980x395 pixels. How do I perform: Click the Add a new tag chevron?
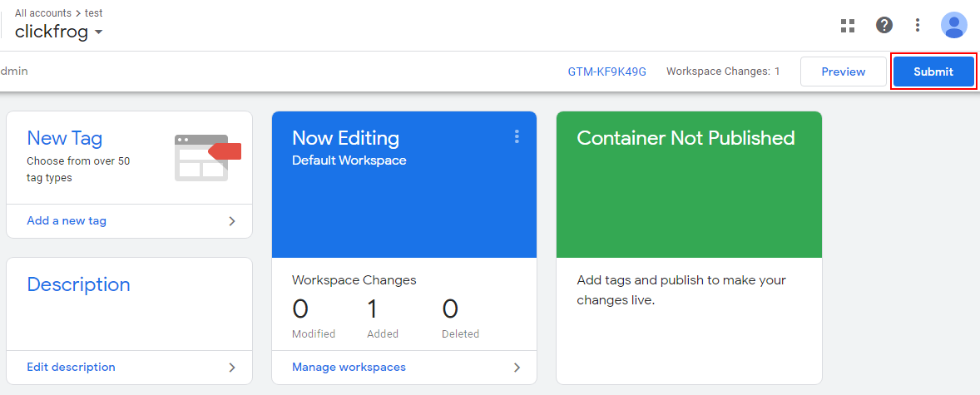(232, 221)
